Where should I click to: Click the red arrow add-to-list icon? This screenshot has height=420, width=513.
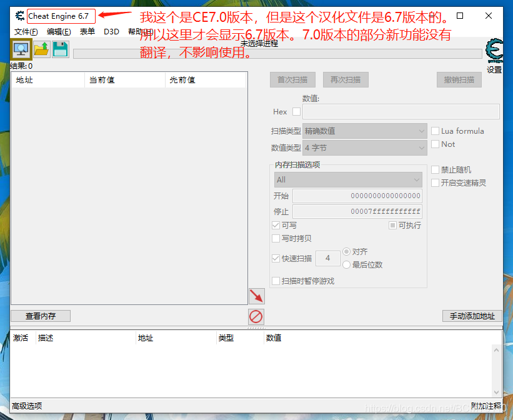click(256, 296)
